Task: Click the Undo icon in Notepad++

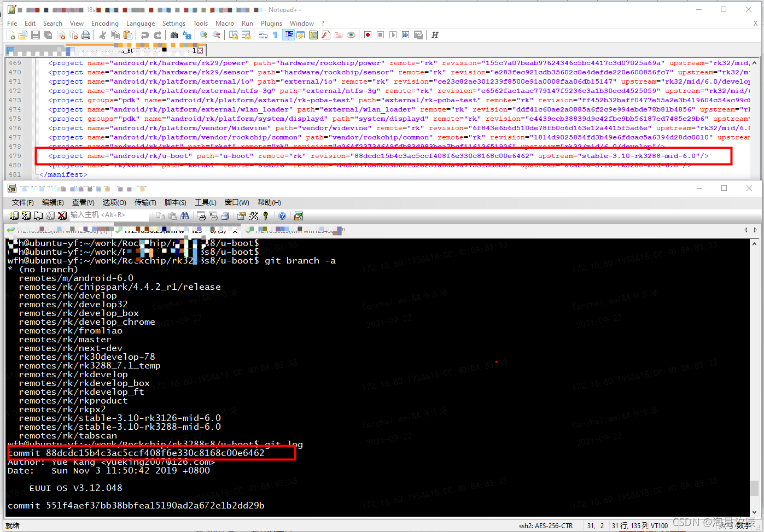Action: pos(144,35)
